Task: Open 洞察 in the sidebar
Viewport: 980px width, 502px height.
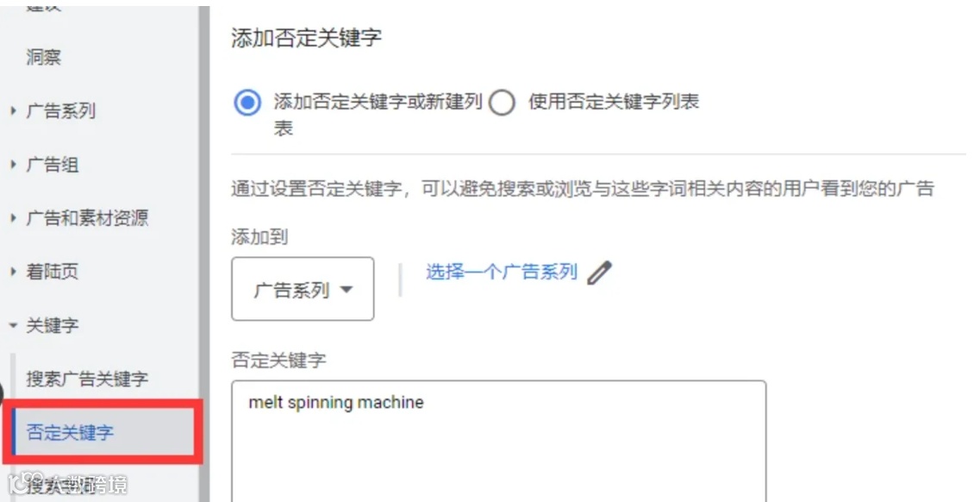Action: [43, 58]
